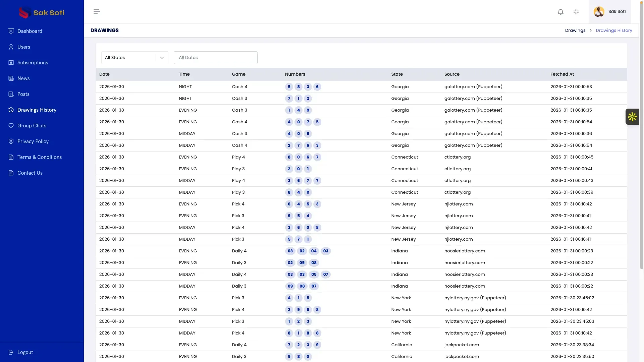The height and width of the screenshot is (362, 644).
Task: Click the Numbers column header
Action: 295,74
